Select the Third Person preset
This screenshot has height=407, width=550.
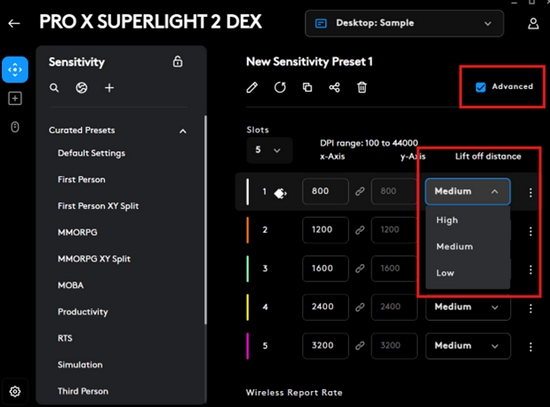tap(83, 391)
